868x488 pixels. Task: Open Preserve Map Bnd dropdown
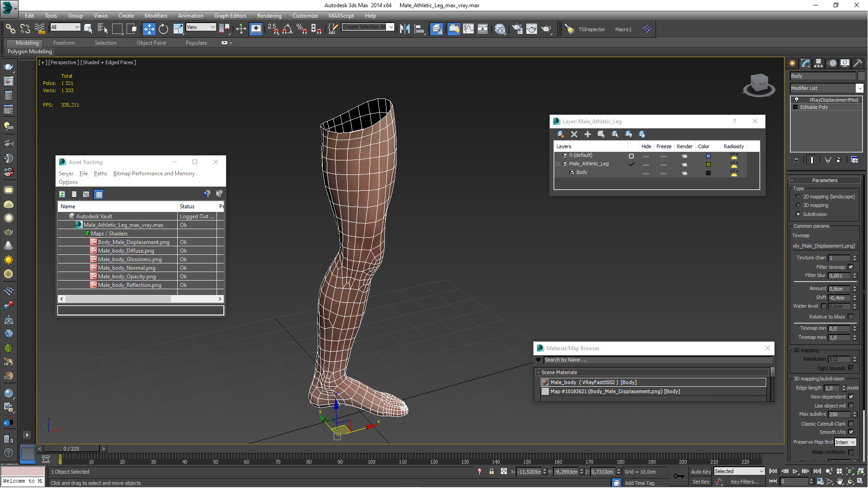pyautogui.click(x=845, y=442)
